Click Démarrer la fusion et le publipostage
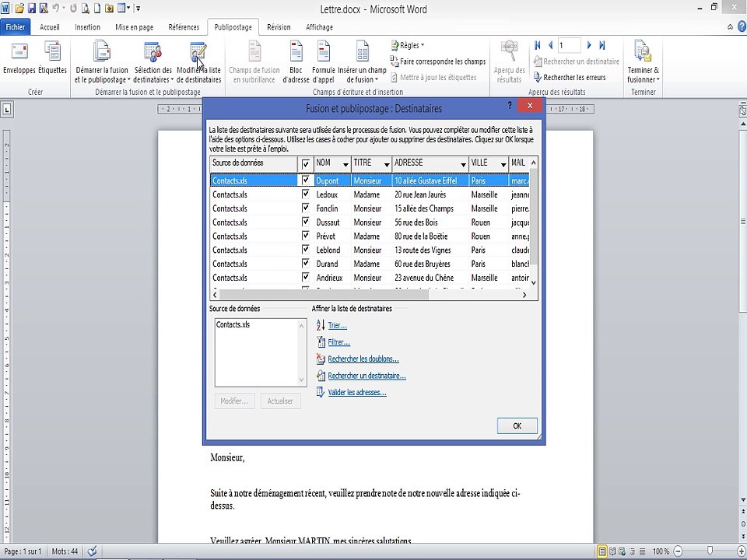Screen dimensions: 747x560 click(102, 62)
